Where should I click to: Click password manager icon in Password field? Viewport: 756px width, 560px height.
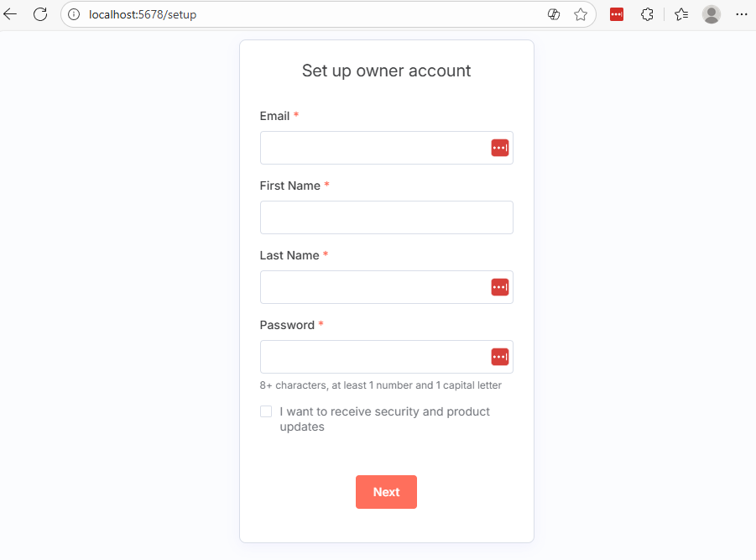click(500, 357)
